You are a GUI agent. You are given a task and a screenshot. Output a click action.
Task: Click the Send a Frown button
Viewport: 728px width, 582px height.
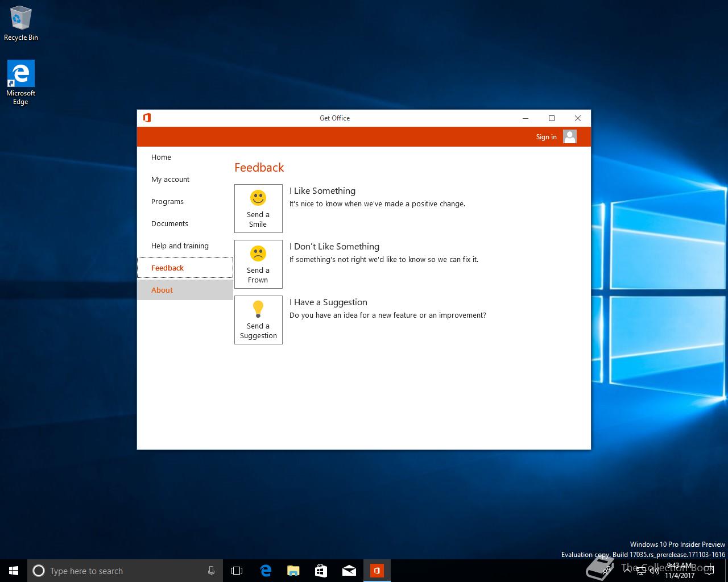point(258,264)
